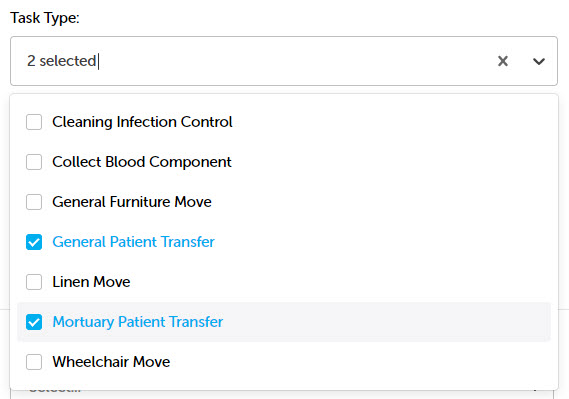
Task: Choose the Wheelchair Move option text
Action: tap(111, 362)
